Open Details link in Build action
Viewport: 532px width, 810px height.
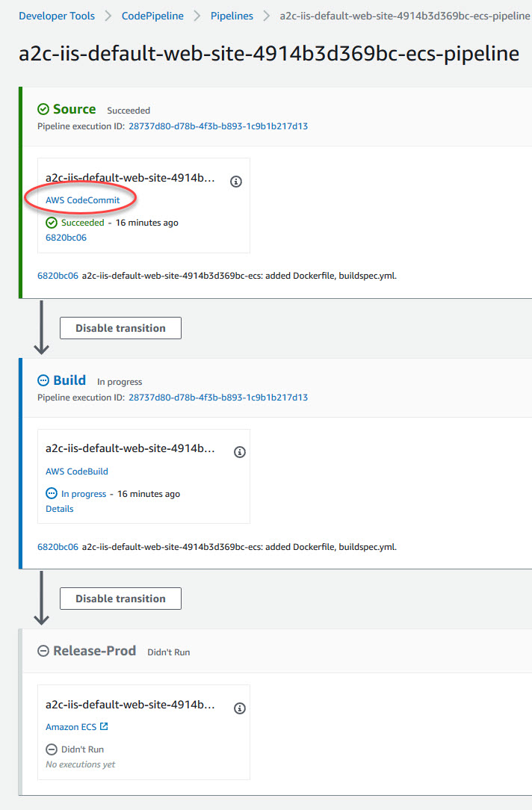59,509
